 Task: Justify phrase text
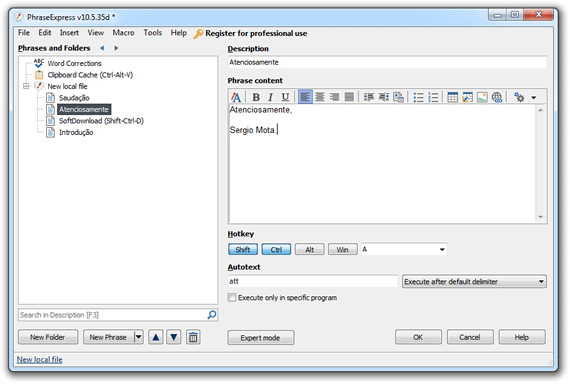pos(349,97)
